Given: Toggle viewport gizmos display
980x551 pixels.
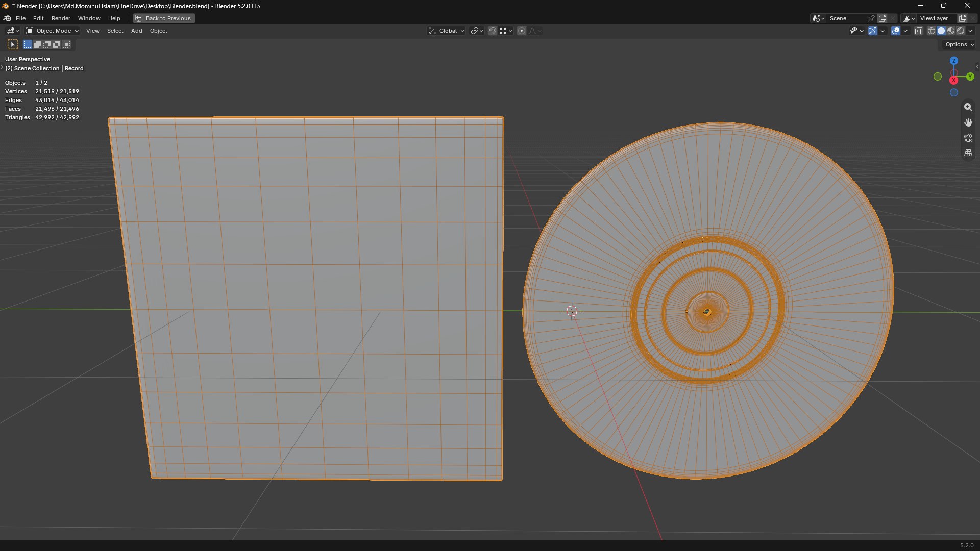Looking at the screenshot, I should 873,31.
